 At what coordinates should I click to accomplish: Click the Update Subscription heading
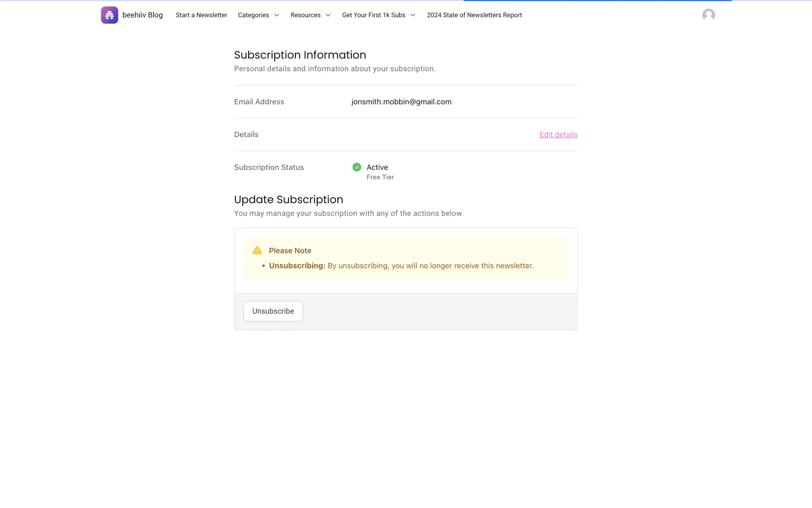pos(288,199)
